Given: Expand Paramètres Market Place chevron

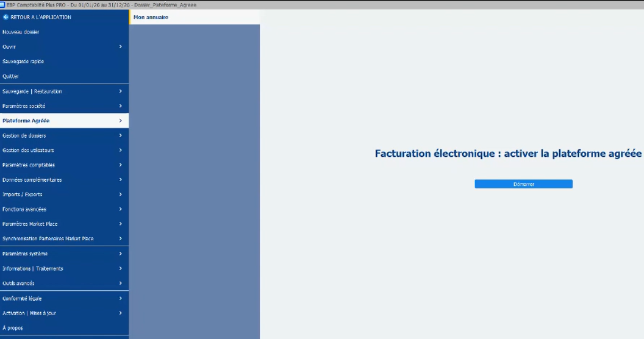Looking at the screenshot, I should [x=120, y=224].
